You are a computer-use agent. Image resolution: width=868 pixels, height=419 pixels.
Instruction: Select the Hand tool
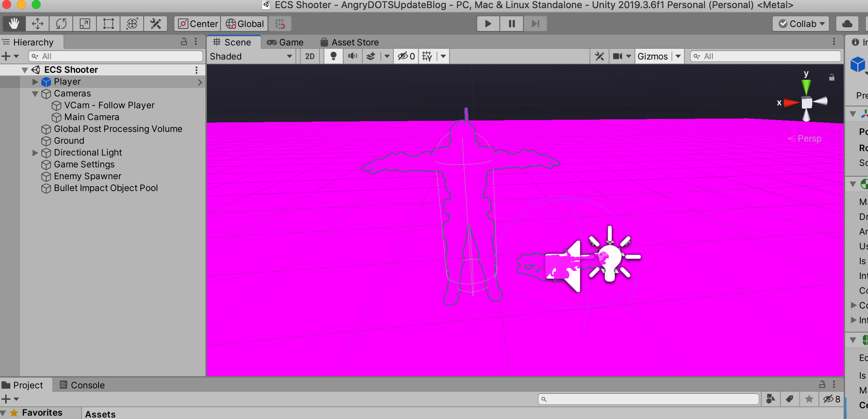(14, 24)
